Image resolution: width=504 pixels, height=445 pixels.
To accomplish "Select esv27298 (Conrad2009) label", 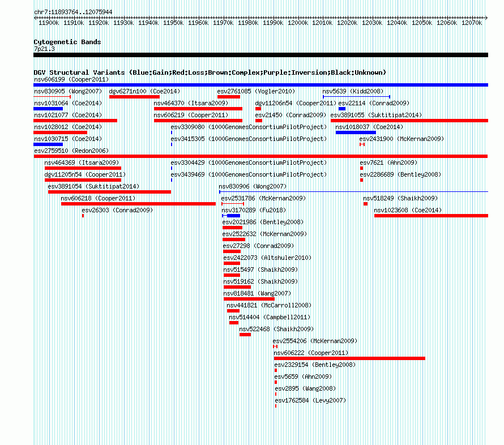I will point(258,246).
